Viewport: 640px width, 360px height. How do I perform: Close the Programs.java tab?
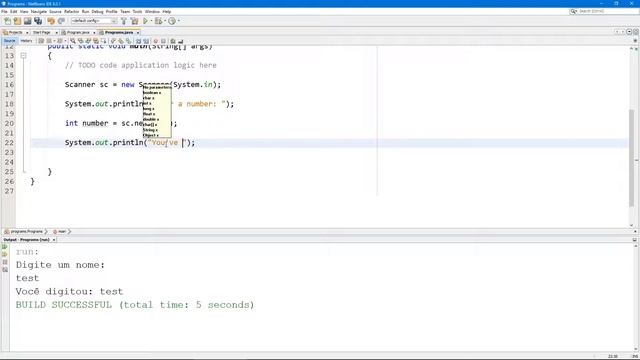pos(138,33)
